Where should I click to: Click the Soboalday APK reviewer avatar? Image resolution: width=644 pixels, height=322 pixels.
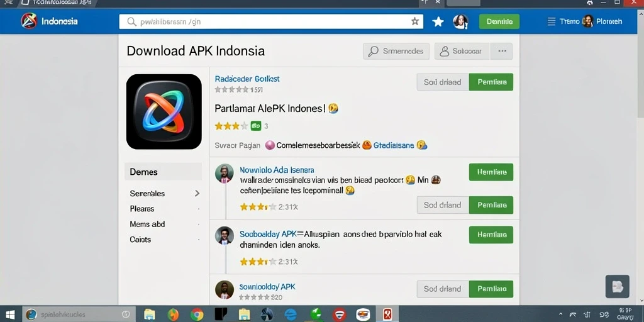(225, 236)
